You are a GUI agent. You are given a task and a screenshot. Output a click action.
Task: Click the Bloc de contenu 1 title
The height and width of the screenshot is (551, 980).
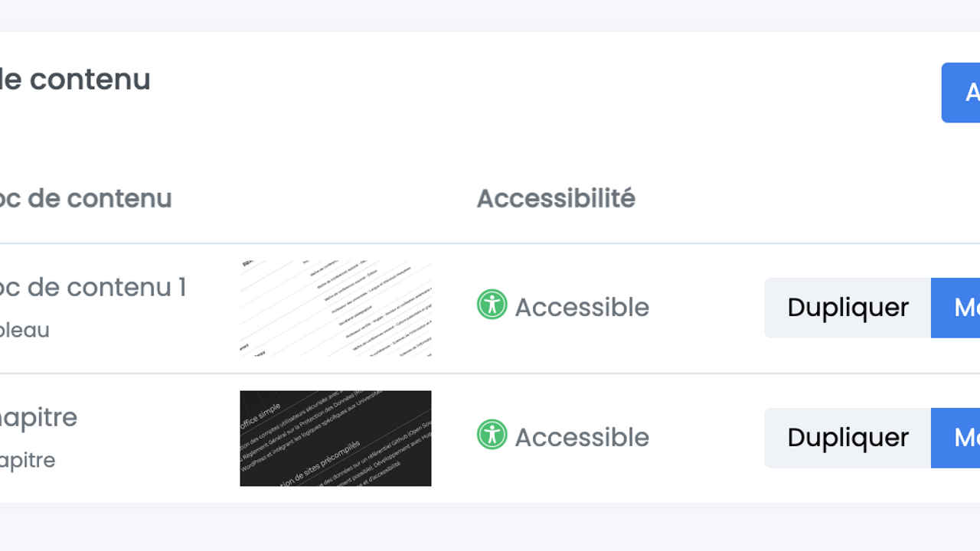tap(92, 288)
